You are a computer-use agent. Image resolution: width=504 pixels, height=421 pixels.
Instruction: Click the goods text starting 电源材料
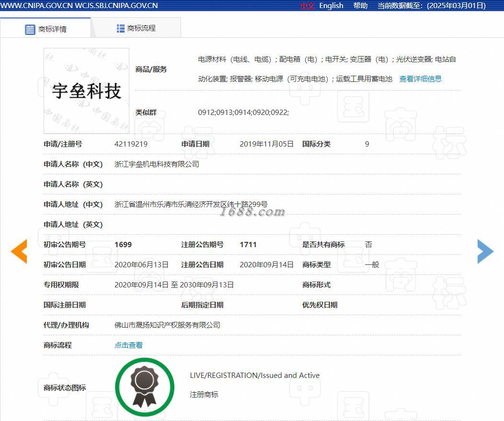pyautogui.click(x=327, y=69)
